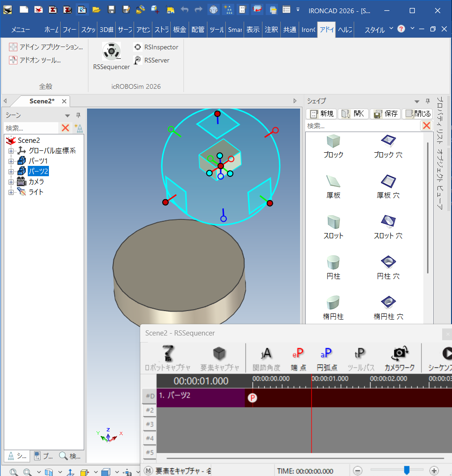Select the 円柱 shape

[333, 267]
